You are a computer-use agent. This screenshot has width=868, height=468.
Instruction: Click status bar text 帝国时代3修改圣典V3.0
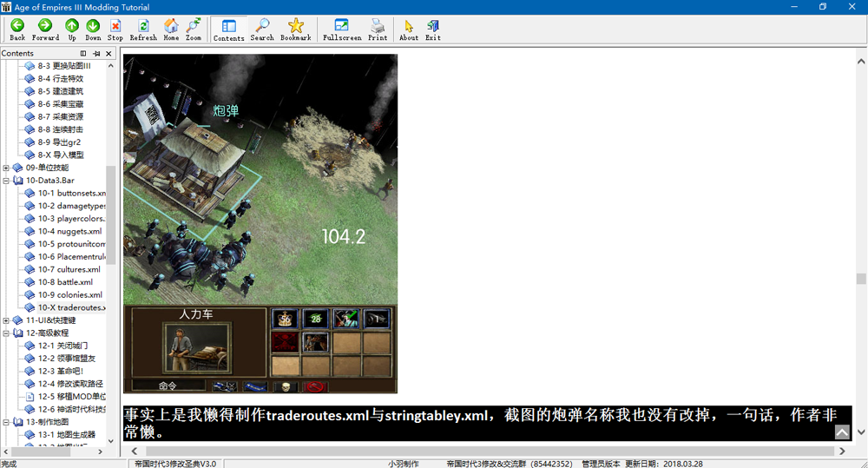(175, 464)
